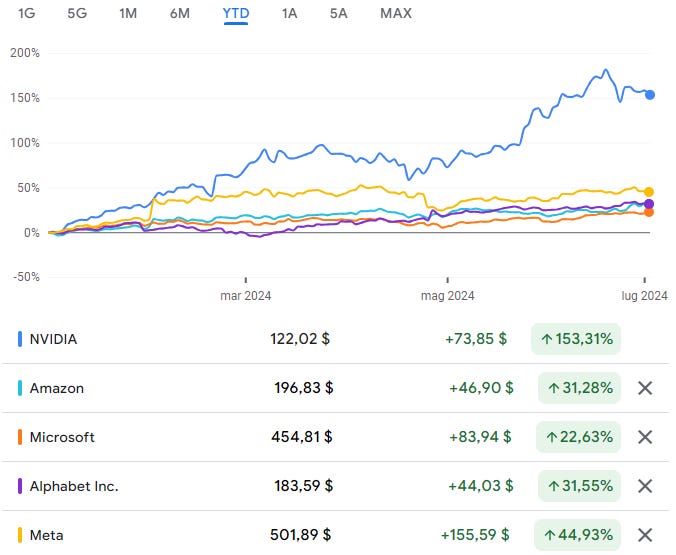Image resolution: width=676 pixels, height=555 pixels.
Task: Click Microsoft's change value +83,94 $
Action: point(480,437)
